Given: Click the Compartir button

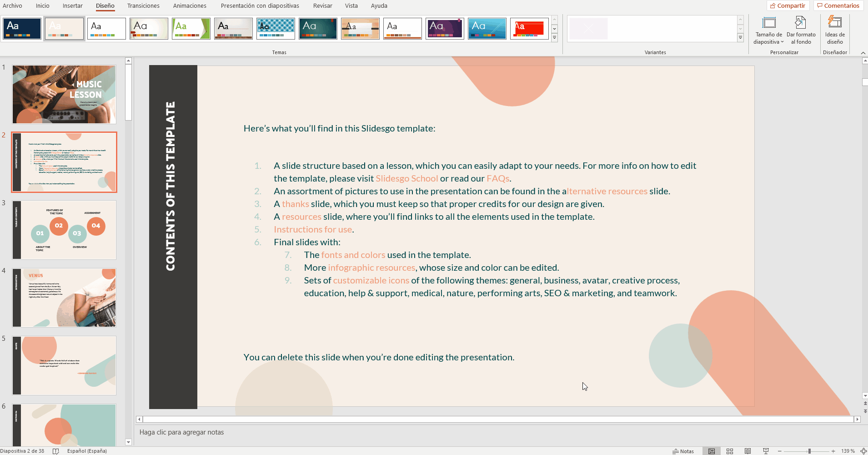Looking at the screenshot, I should (788, 5).
